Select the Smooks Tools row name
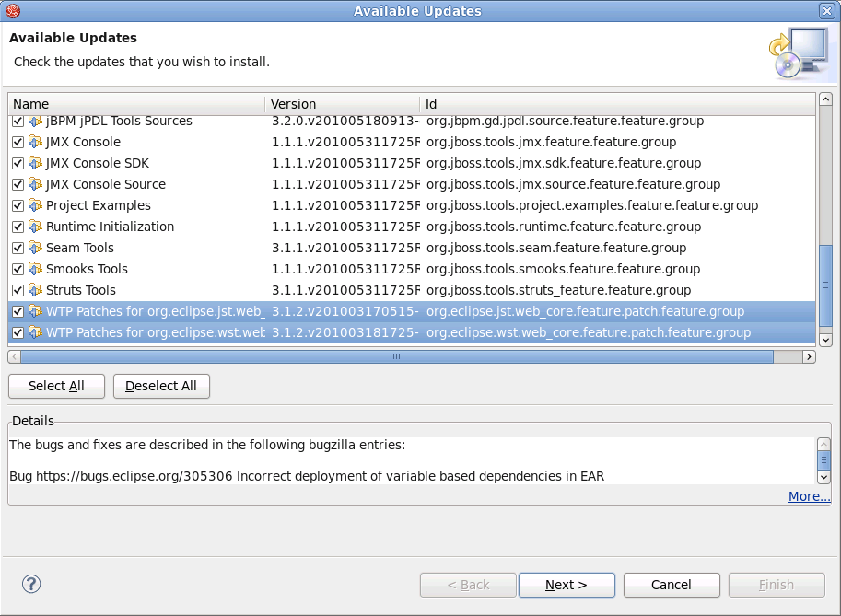Screen dimensions: 841x616 point(87,269)
